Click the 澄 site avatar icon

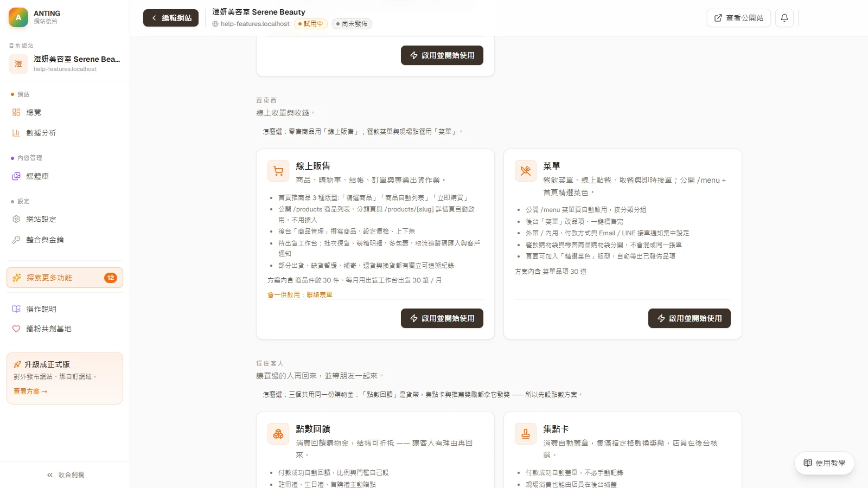click(x=18, y=63)
